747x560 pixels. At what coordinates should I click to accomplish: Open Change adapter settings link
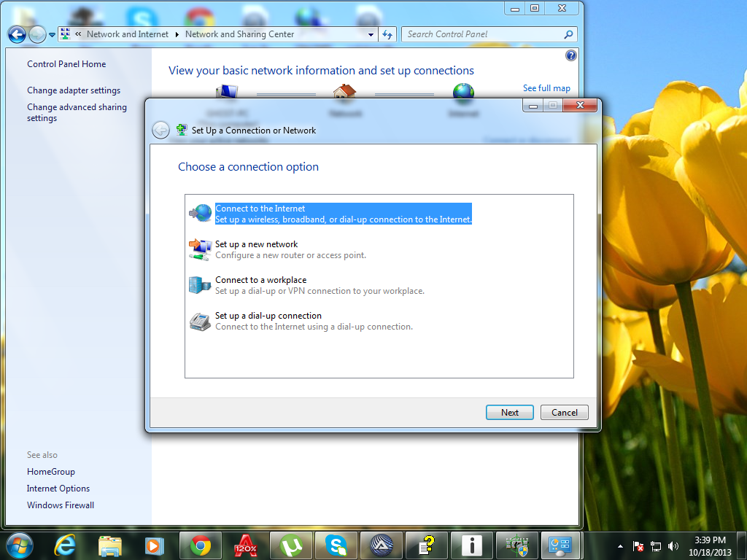[74, 90]
